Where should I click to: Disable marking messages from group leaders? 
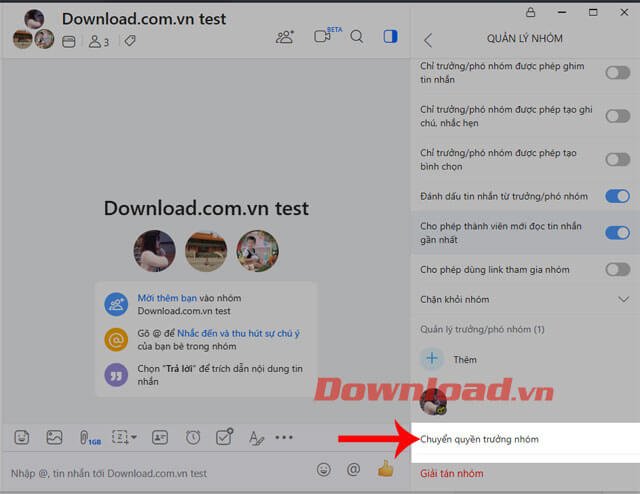(x=618, y=196)
